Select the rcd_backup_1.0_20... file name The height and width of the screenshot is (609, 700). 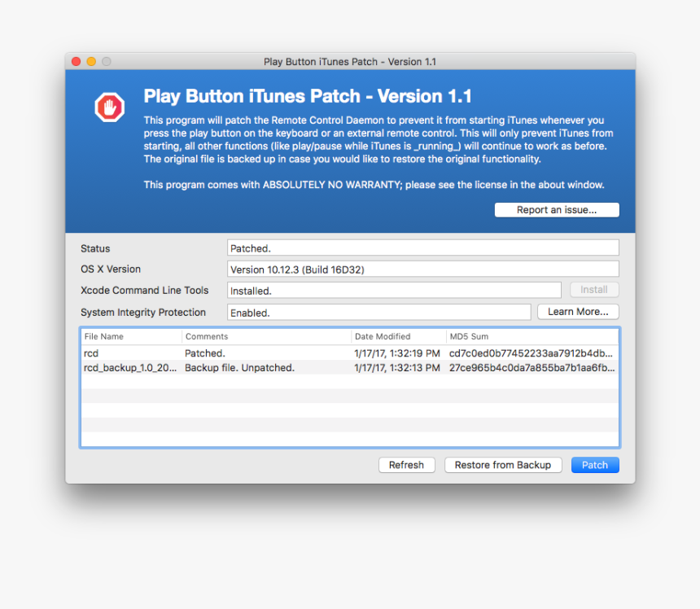[x=130, y=368]
